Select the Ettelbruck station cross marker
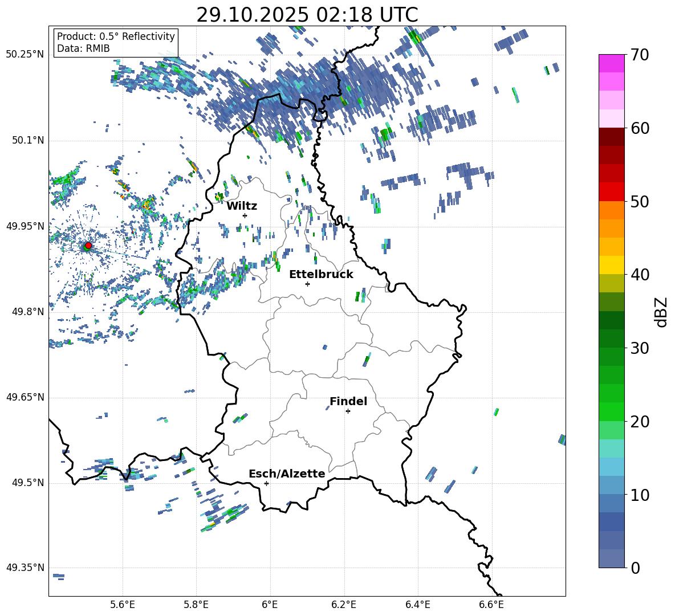Image resolution: width=675 pixels, height=616 pixels. pos(307,284)
